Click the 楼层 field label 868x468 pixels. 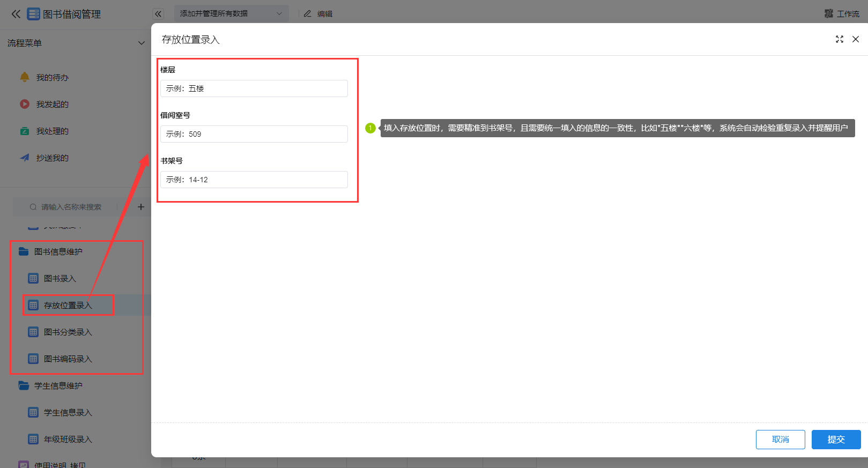pyautogui.click(x=168, y=70)
